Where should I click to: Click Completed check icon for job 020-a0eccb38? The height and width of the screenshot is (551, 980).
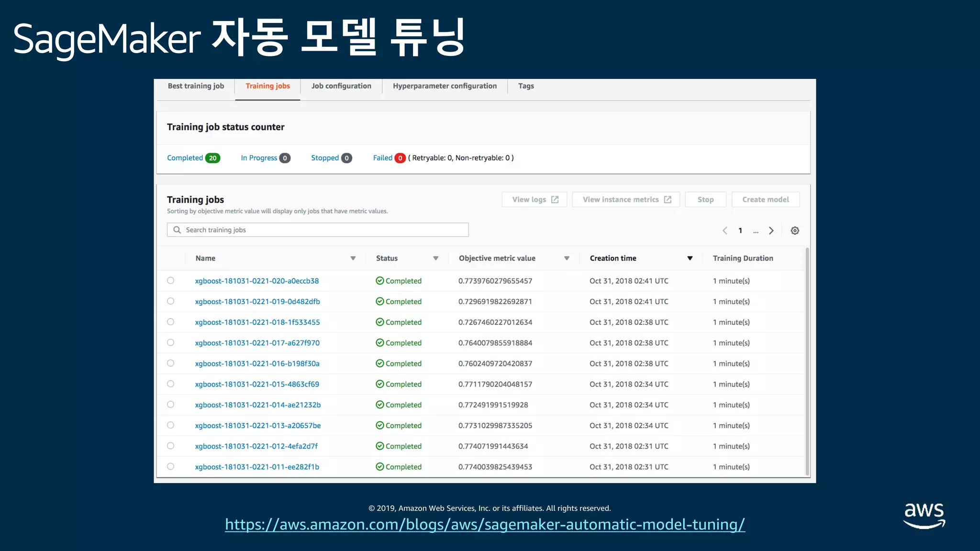pos(379,281)
